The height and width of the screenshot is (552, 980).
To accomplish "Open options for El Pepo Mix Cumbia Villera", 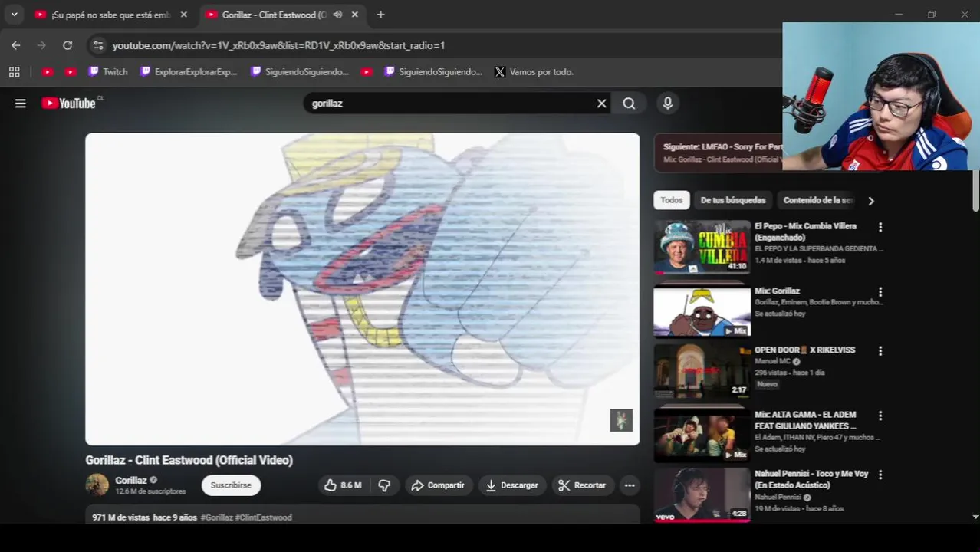I will 880,227.
